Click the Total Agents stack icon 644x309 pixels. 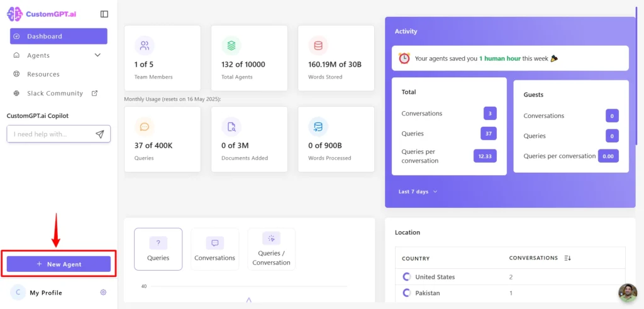231,46
